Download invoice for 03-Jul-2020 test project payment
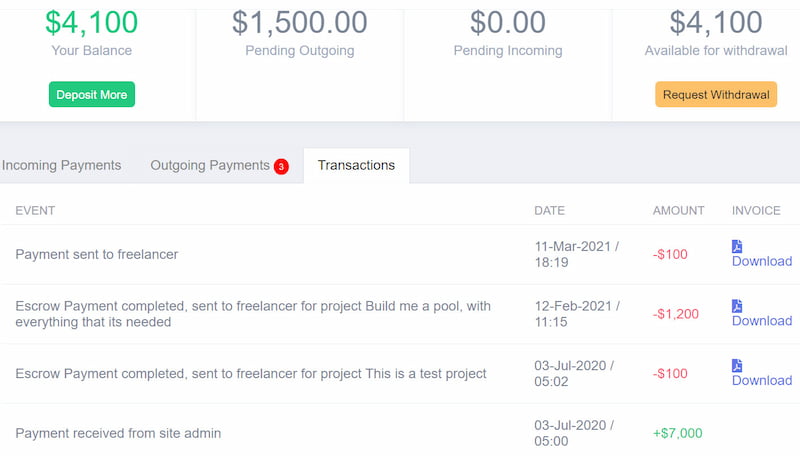Image resolution: width=800 pixels, height=456 pixels. (762, 380)
